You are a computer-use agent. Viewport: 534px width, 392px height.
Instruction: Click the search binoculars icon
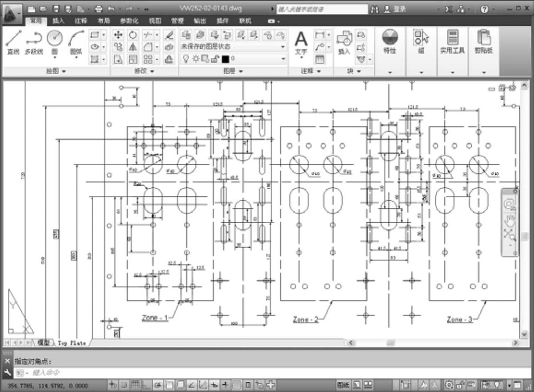click(375, 9)
